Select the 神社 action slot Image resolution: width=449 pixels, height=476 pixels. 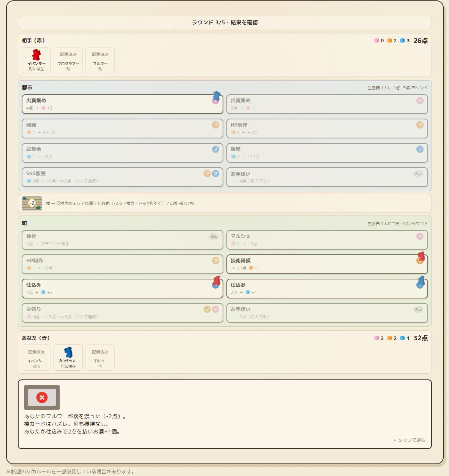[122, 240]
